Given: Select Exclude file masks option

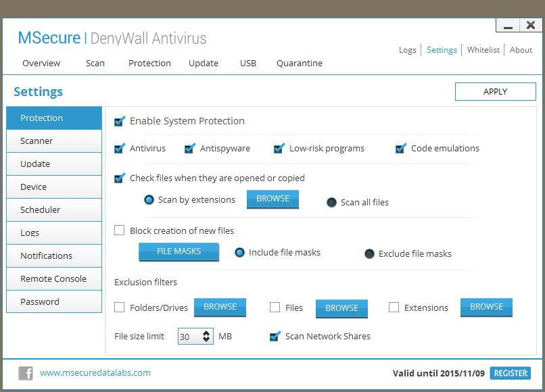Looking at the screenshot, I should click(369, 253).
